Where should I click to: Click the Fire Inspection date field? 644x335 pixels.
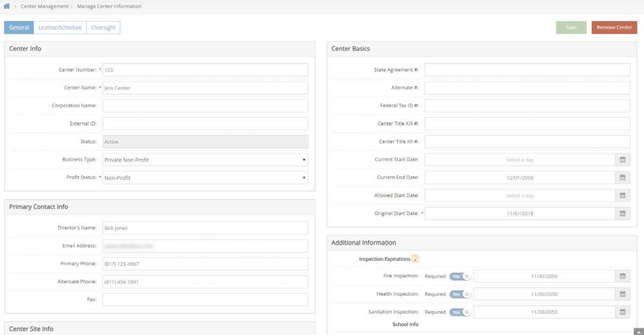pos(544,276)
